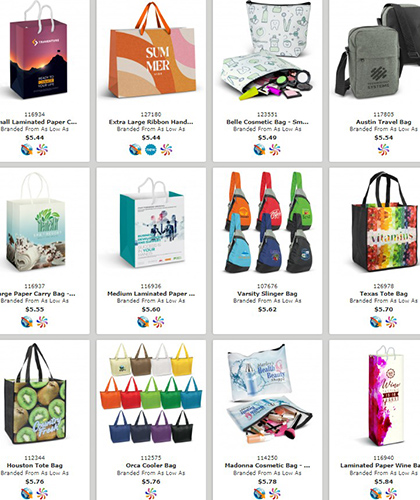This screenshot has width=420, height=500.
Task: Select the multicolored Orca Cooler Bag image
Action: pos(151,393)
